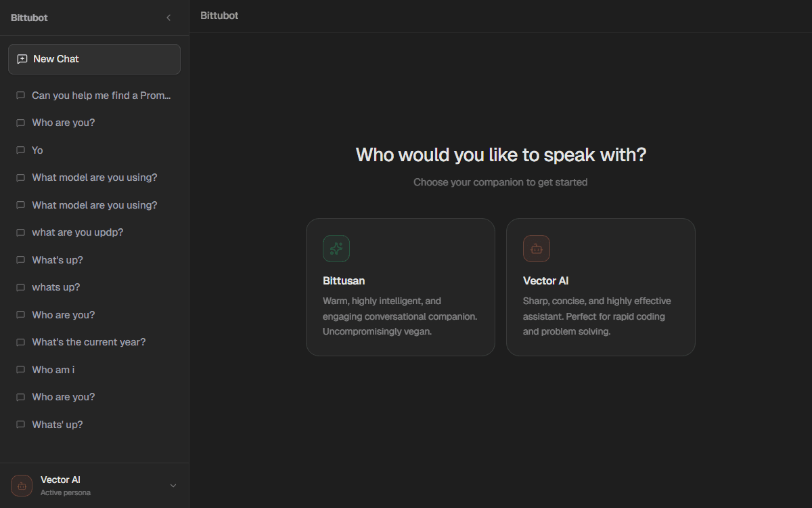The image size is (812, 508).
Task: Click the chat icon beside 'what are you updp?'
Action: 20,232
